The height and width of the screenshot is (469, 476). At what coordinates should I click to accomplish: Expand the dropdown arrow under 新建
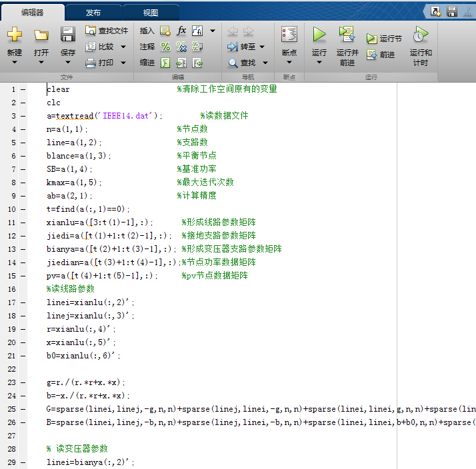[15, 62]
